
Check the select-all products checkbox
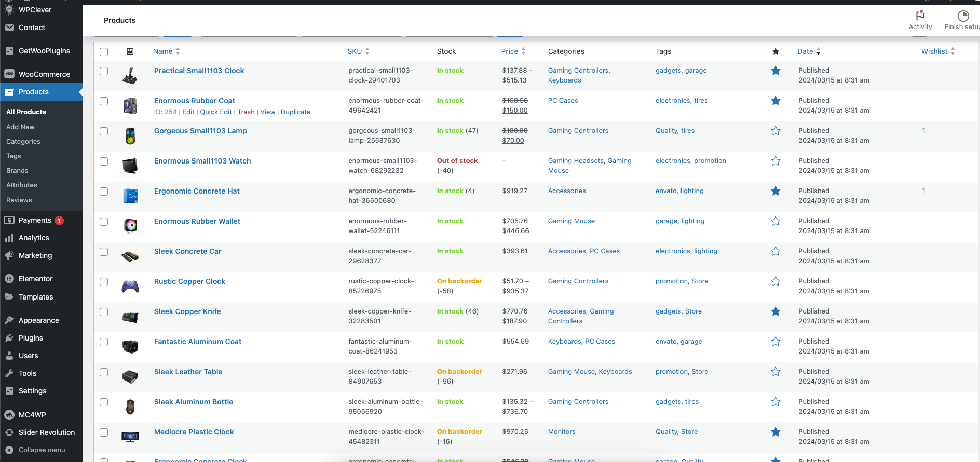(x=104, y=52)
